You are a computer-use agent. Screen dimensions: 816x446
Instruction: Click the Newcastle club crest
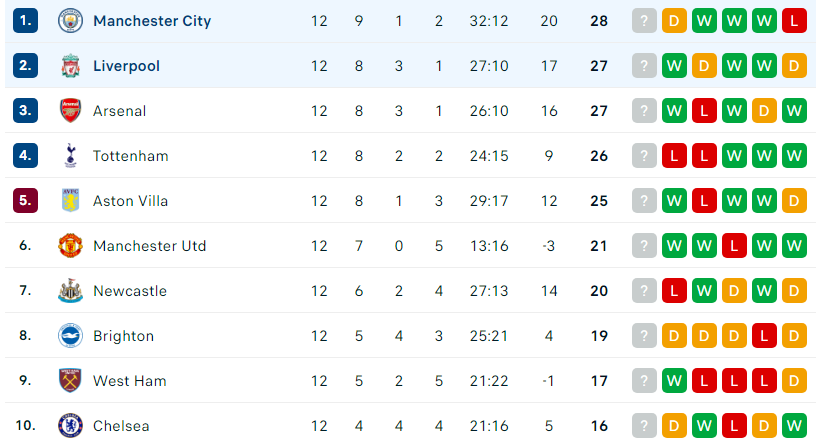(x=70, y=291)
